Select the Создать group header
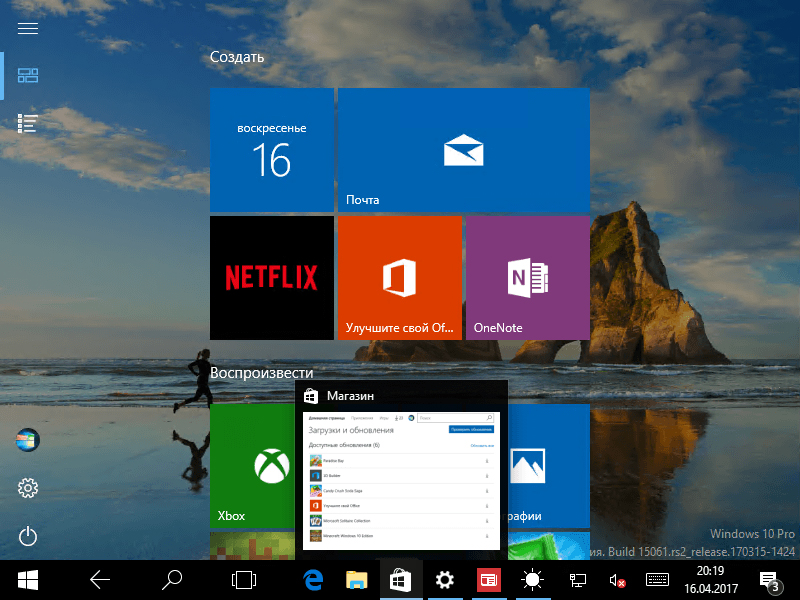This screenshot has height=600, width=800. 237,57
